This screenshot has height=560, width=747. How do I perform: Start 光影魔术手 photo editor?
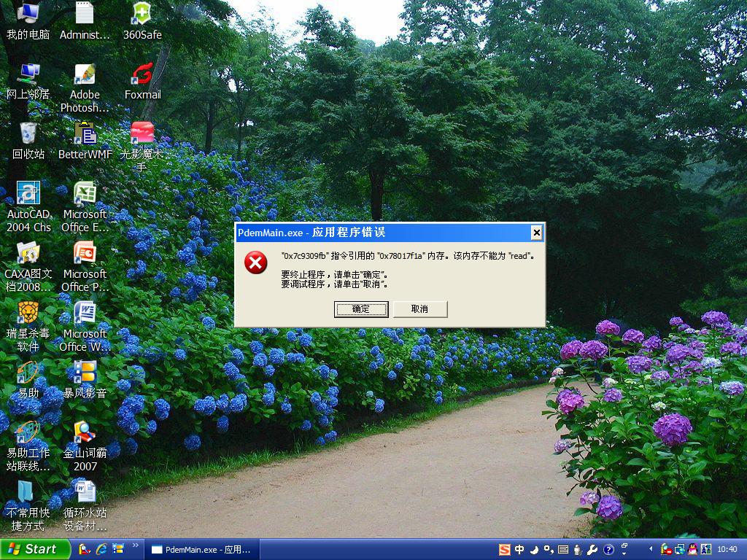pyautogui.click(x=142, y=139)
